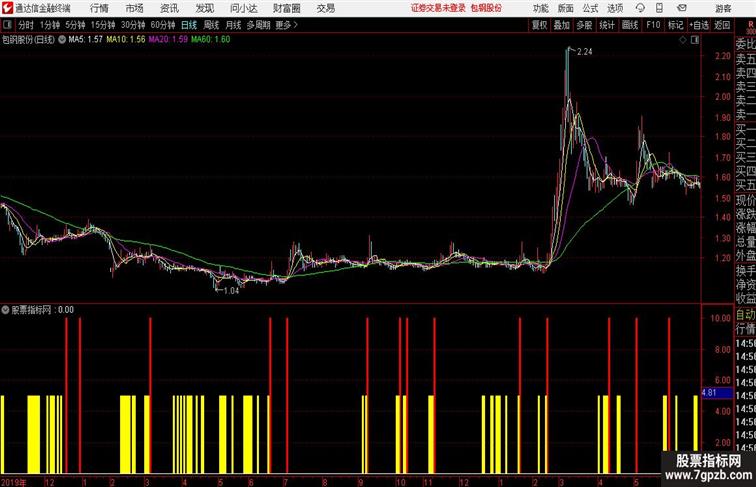Open the 多周期 multi-period view

(x=258, y=25)
